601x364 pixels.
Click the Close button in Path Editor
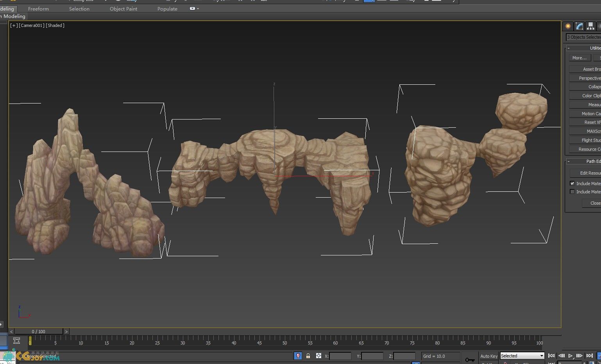pos(591,203)
